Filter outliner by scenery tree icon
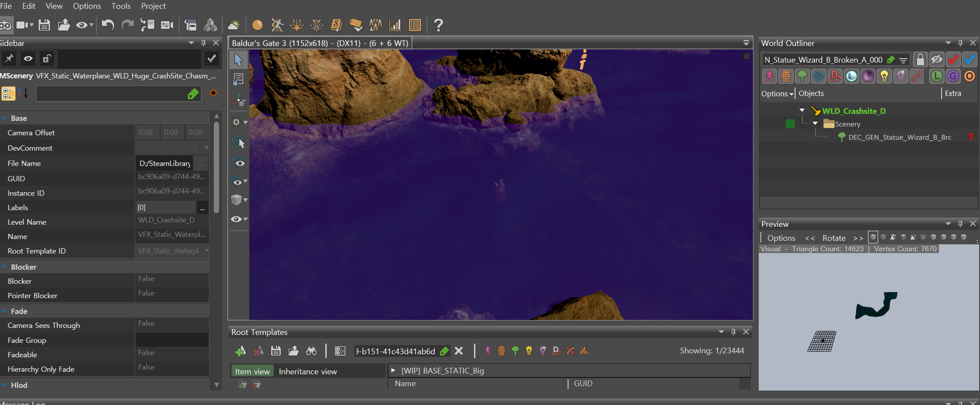 point(802,76)
